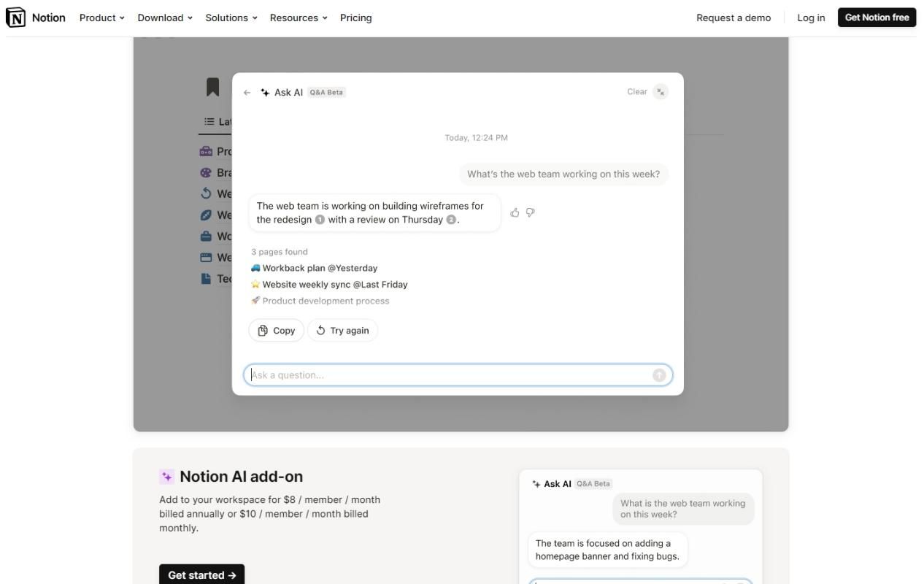924x584 pixels.
Task: Click the 3 pages found label
Action: (x=280, y=252)
